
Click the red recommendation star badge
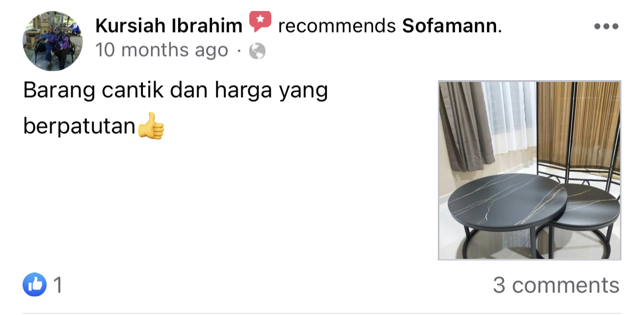point(260,22)
